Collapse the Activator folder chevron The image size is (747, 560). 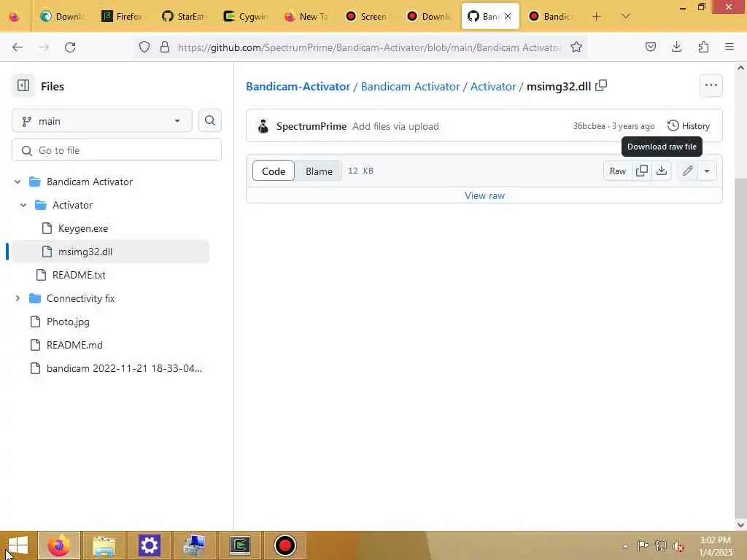point(23,205)
